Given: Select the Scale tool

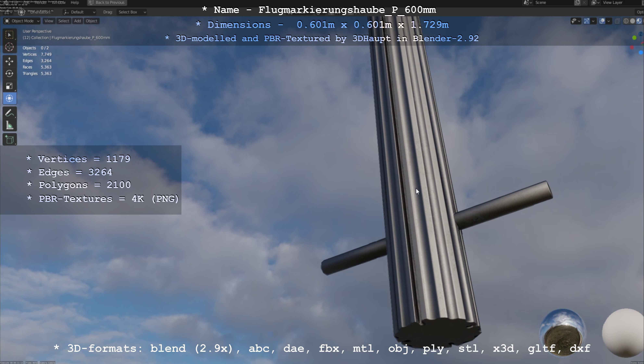Looking at the screenshot, I should (9, 86).
